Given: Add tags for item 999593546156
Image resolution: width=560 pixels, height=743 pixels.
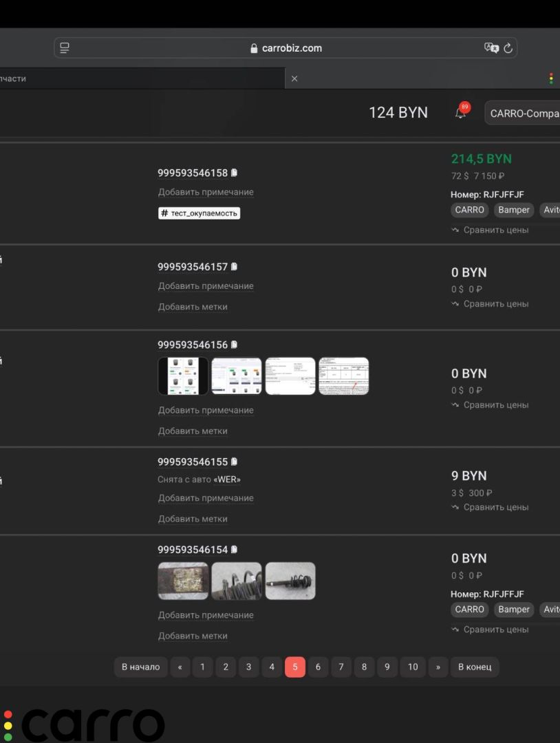Looking at the screenshot, I should [x=193, y=431].
